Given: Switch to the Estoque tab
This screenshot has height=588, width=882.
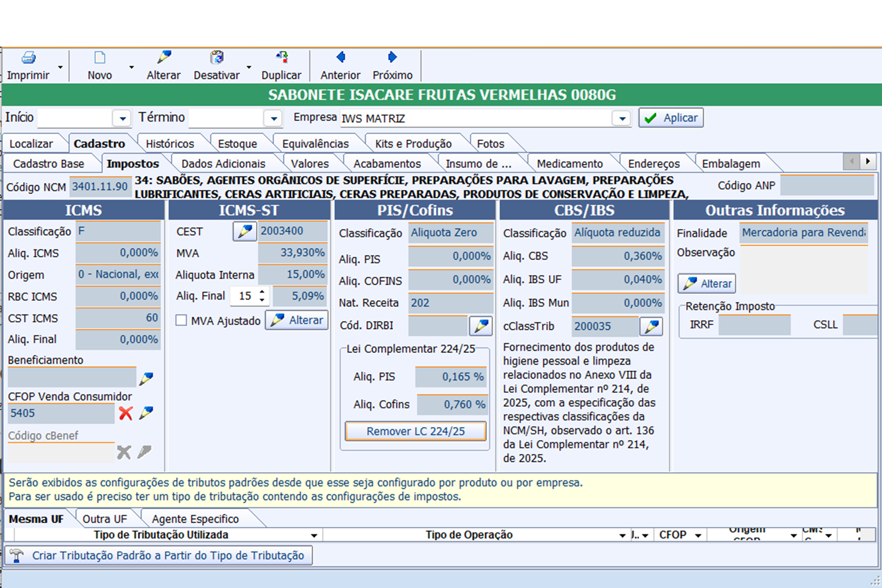Looking at the screenshot, I should 237,144.
